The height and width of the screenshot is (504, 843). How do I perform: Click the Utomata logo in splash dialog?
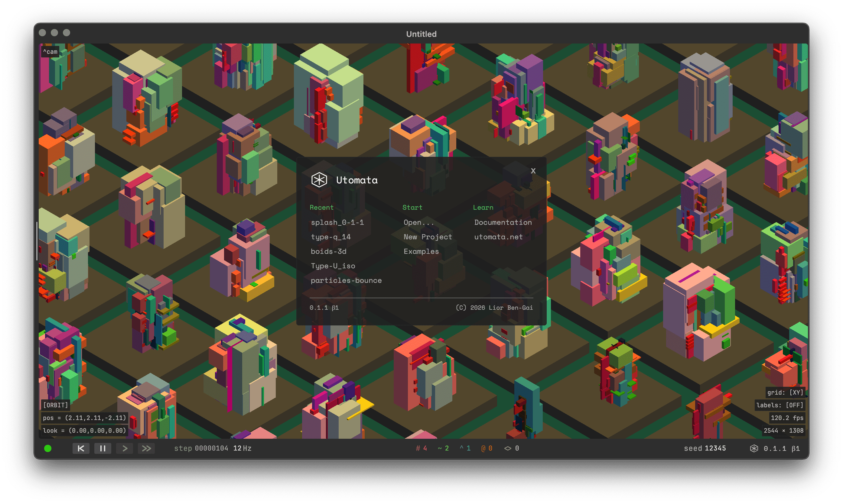[319, 180]
